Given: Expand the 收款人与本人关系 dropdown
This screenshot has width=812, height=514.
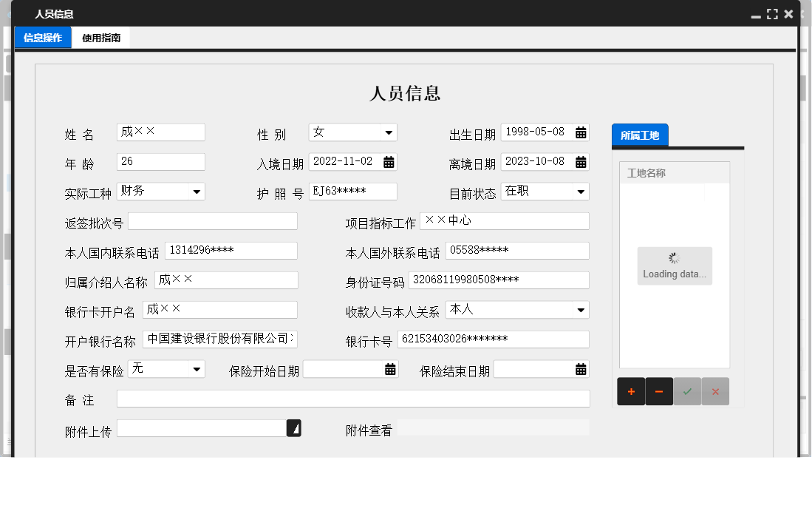Looking at the screenshot, I should click(581, 309).
